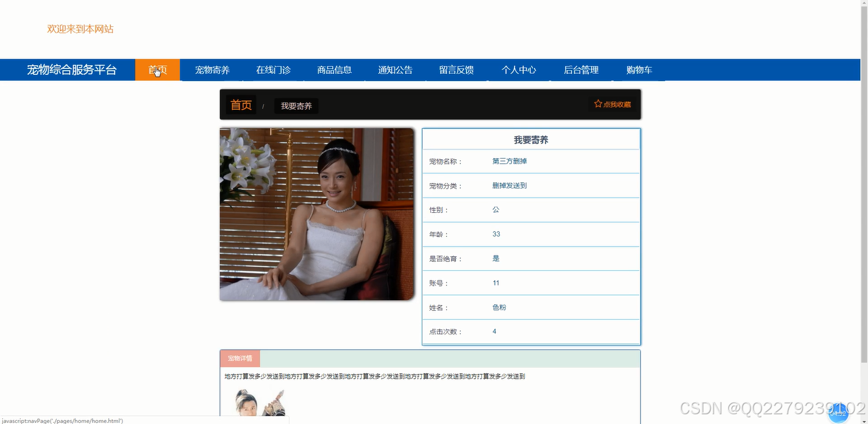
Task: Open the 购物车 shopping cart
Action: (x=638, y=70)
